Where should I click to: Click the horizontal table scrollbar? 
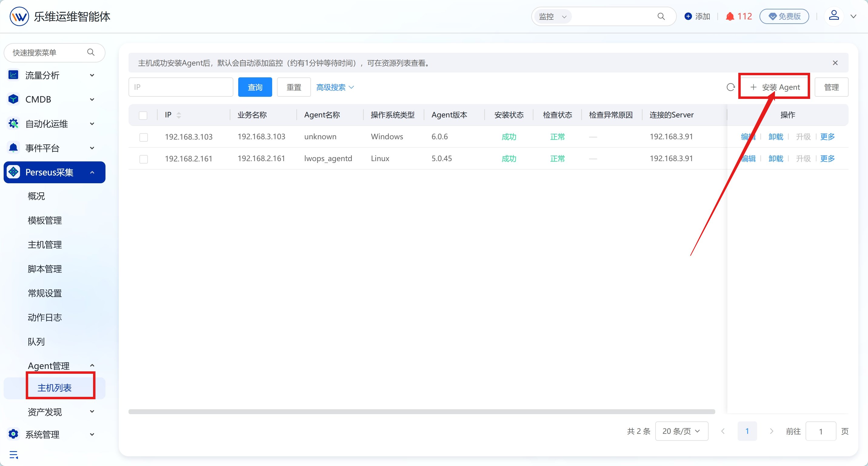[x=422, y=411]
